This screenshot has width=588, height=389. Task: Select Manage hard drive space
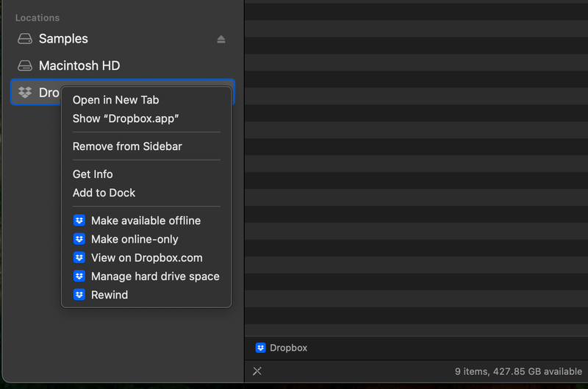155,276
